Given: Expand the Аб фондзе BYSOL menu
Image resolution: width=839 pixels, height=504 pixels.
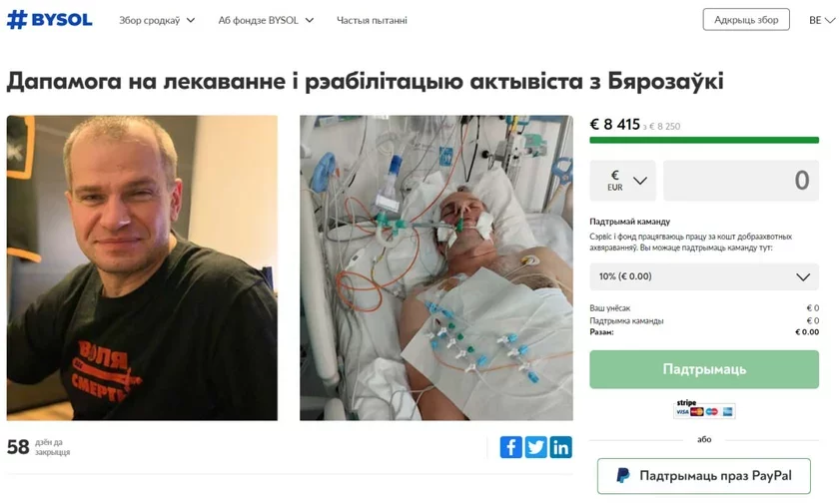Looking at the screenshot, I should 266,20.
